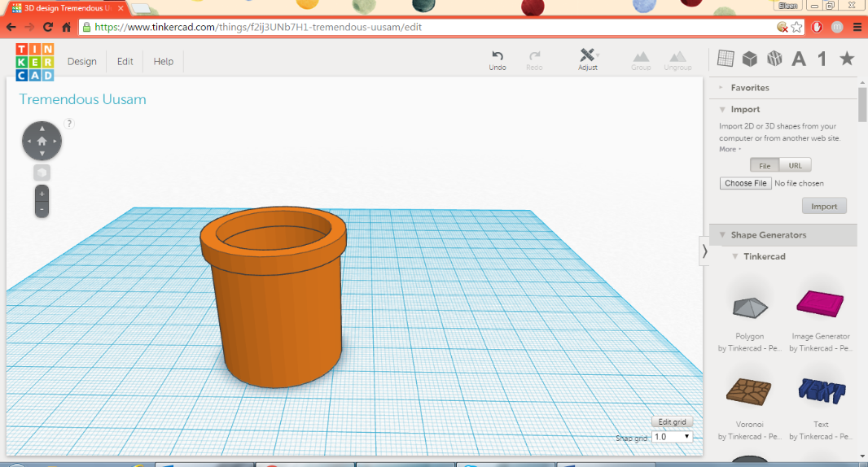This screenshot has width=868, height=467.
Task: Click the Edit grid button
Action: click(x=672, y=421)
